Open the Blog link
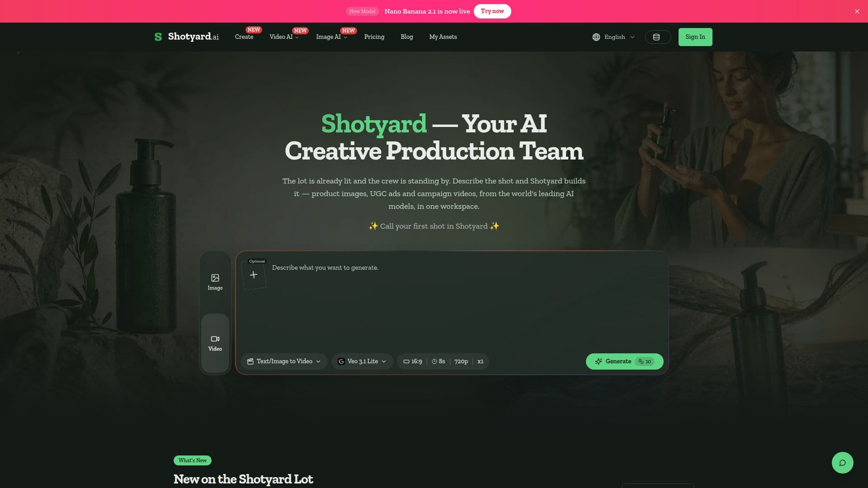The image size is (868, 488). [407, 37]
